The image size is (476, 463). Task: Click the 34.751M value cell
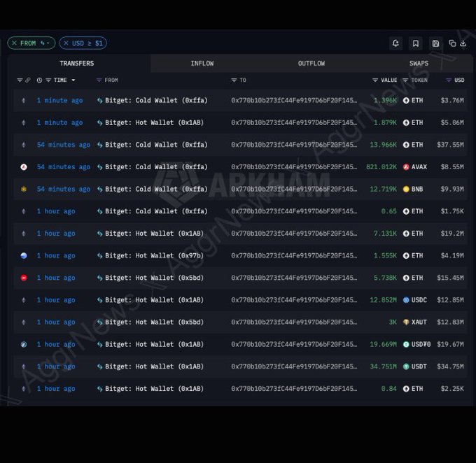point(383,366)
